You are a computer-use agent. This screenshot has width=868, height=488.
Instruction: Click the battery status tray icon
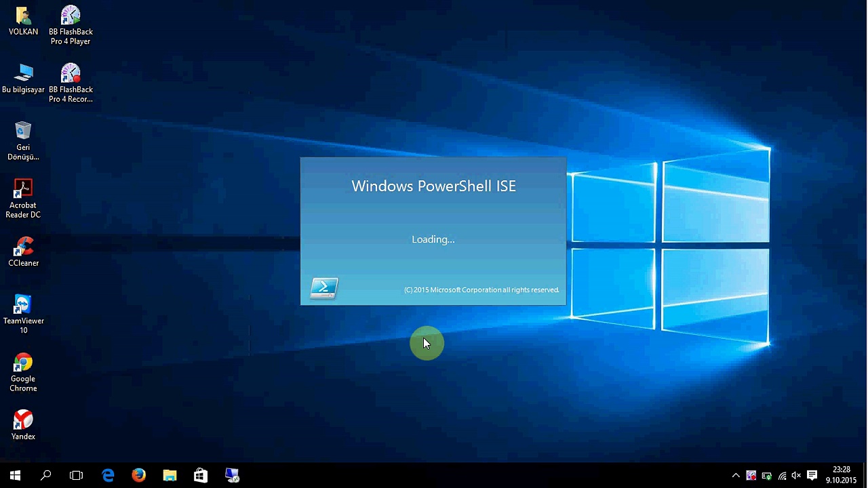click(767, 476)
